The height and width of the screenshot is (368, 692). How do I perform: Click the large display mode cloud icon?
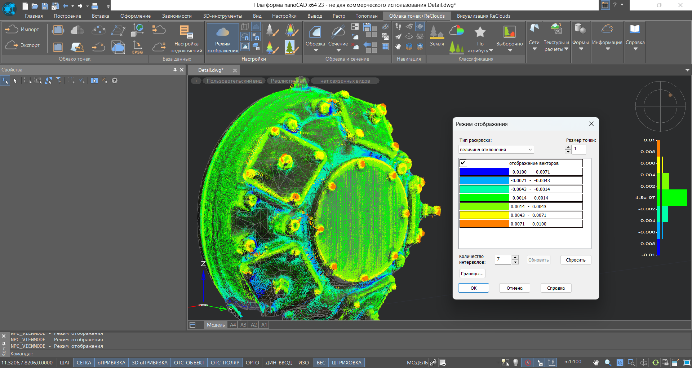pyautogui.click(x=223, y=32)
